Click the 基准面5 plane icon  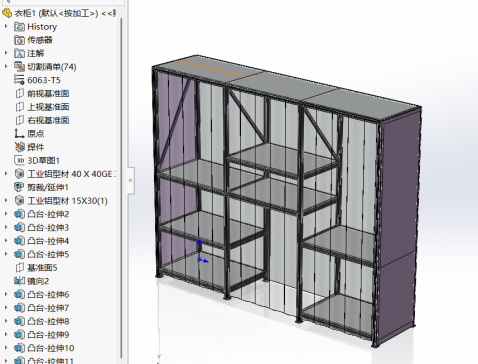coord(19,268)
